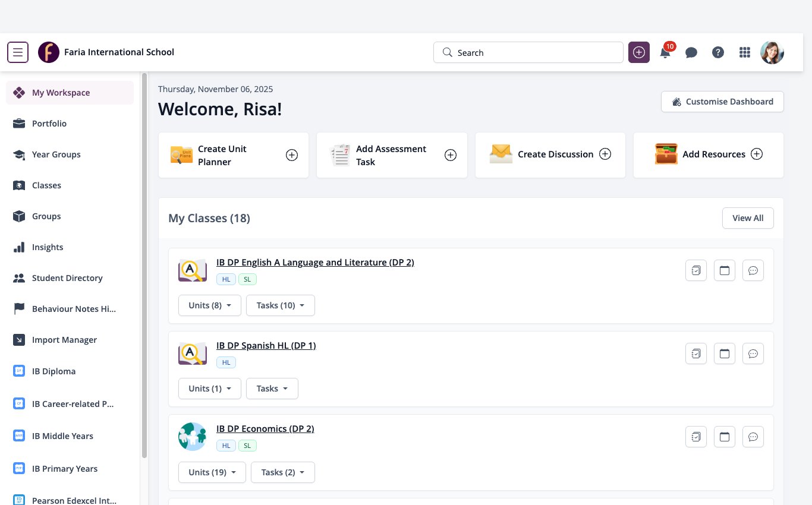Open the apps grid launcher icon
This screenshot has height=505, width=812.
pos(745,52)
